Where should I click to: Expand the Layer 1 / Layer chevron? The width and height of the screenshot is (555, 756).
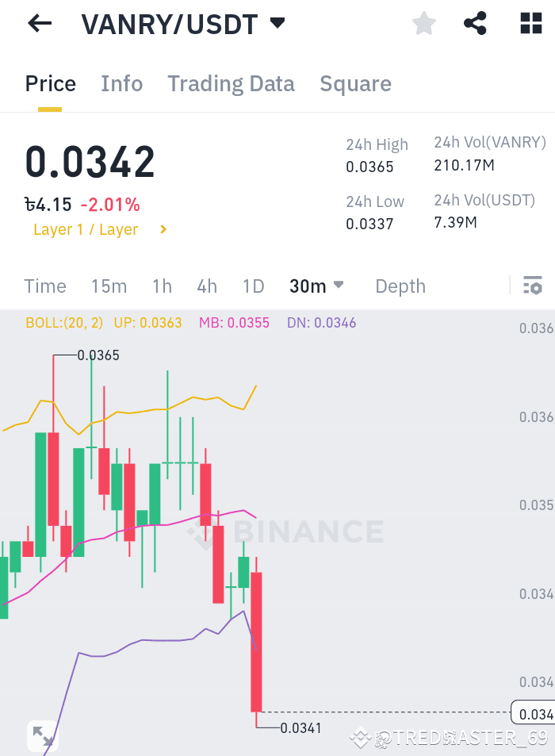[163, 229]
